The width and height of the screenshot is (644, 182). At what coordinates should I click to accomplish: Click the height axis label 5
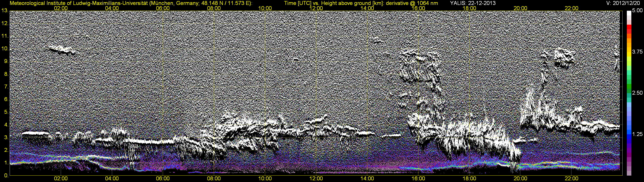pyautogui.click(x=6, y=112)
